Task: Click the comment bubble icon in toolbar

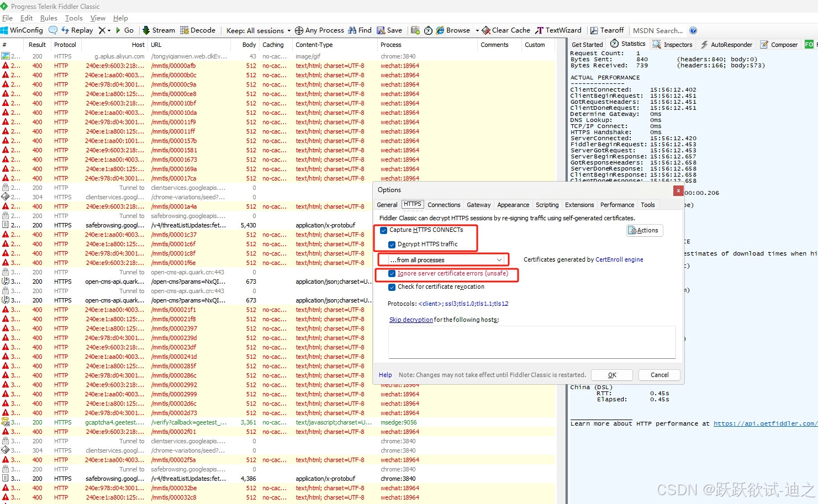Action: tap(53, 30)
